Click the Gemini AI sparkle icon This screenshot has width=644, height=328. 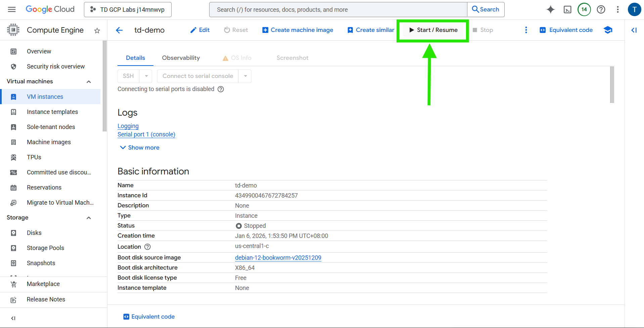point(550,9)
